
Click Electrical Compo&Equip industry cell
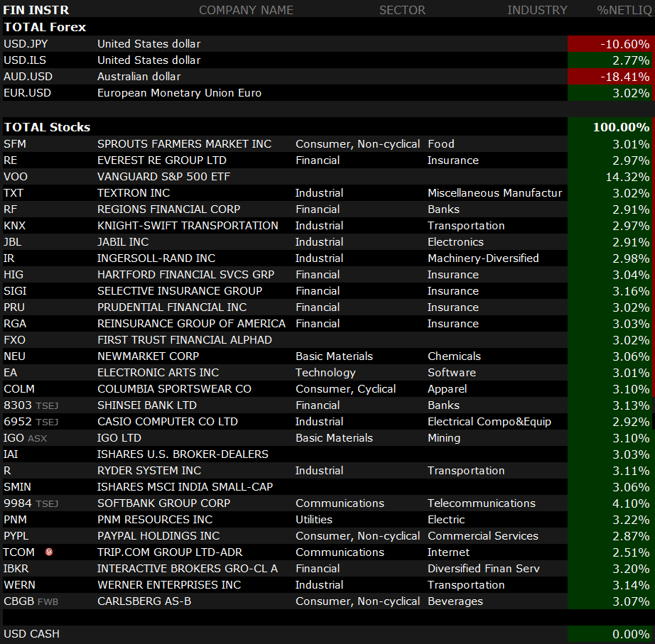(489, 421)
